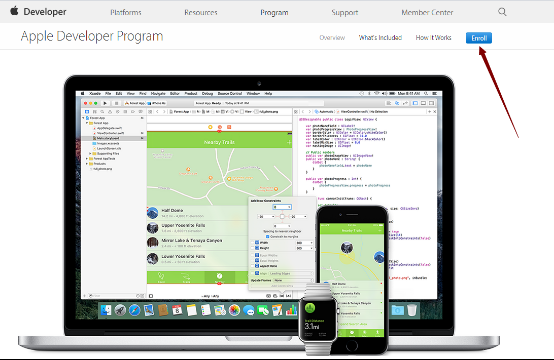Click the Xcode Run play button
The height and width of the screenshot is (360, 554).
[105, 103]
